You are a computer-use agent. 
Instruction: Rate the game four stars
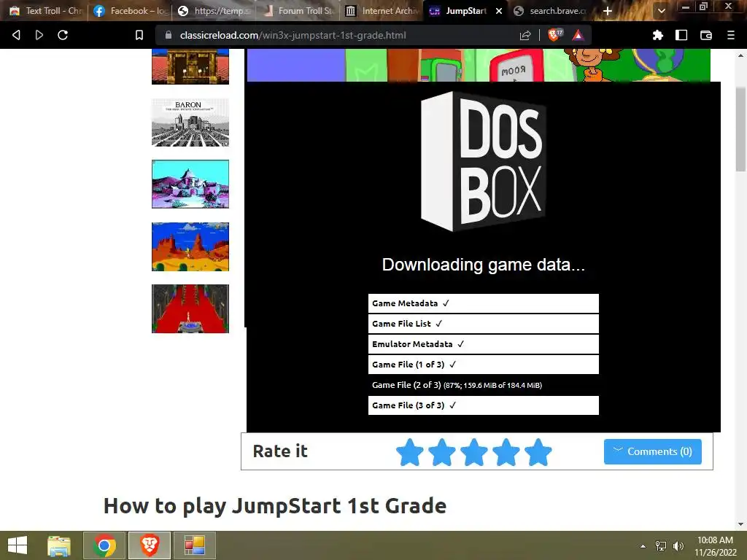506,452
